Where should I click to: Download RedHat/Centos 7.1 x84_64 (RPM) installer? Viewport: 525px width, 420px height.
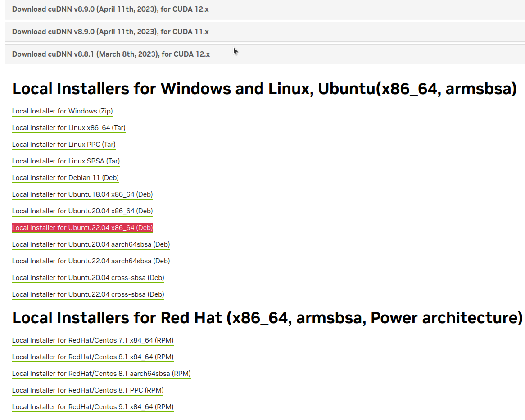[93, 340]
